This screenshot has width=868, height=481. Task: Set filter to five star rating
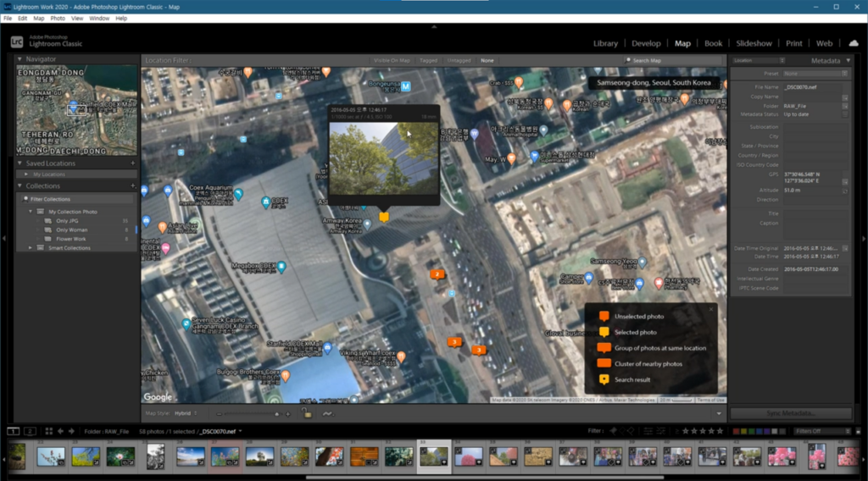click(x=721, y=431)
